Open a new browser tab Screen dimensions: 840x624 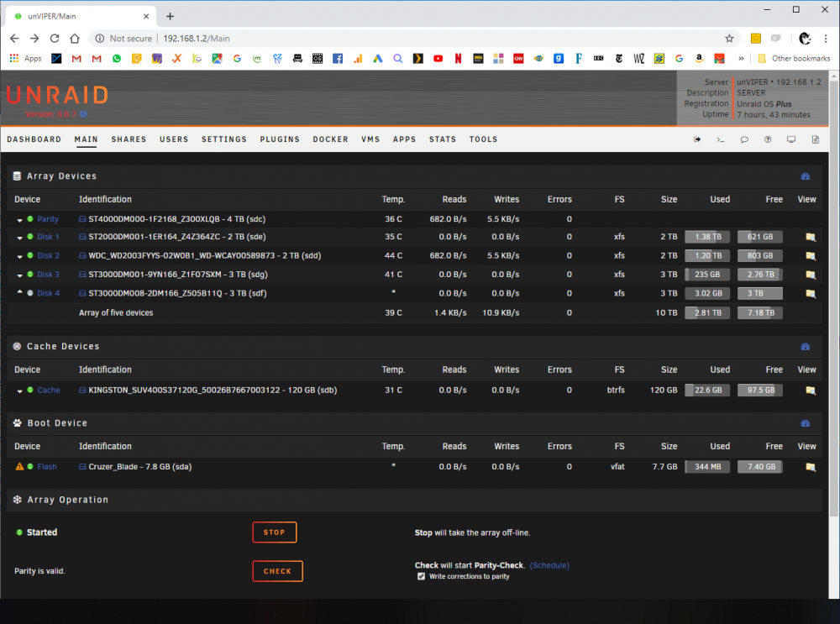pyautogui.click(x=170, y=16)
